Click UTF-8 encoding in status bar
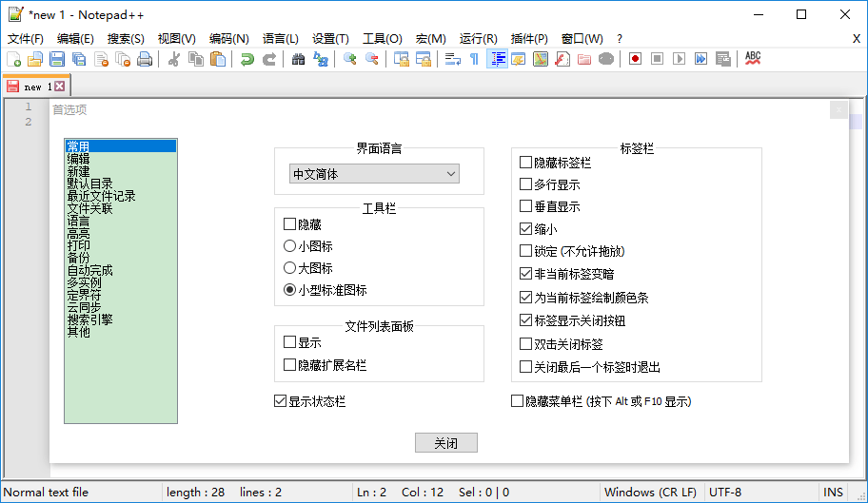This screenshot has width=868, height=503. (725, 492)
